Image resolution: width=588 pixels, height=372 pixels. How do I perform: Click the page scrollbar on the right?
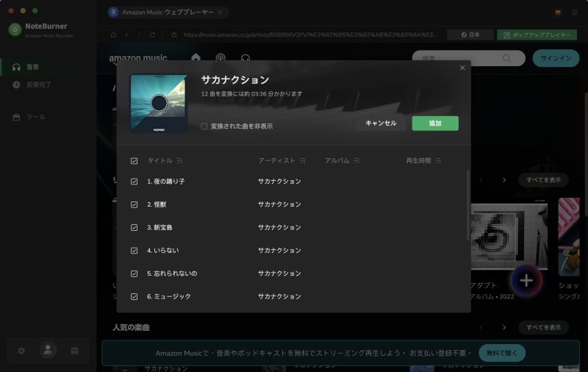(x=586, y=154)
